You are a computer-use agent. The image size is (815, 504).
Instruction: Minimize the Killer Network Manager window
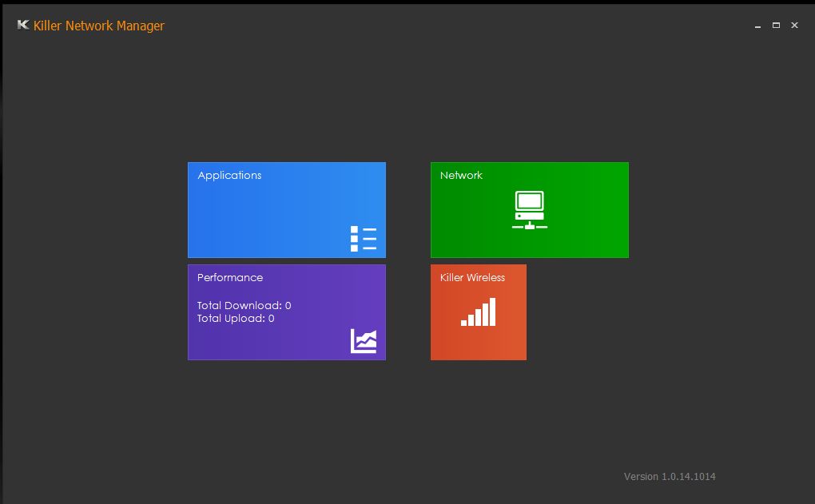coord(757,26)
